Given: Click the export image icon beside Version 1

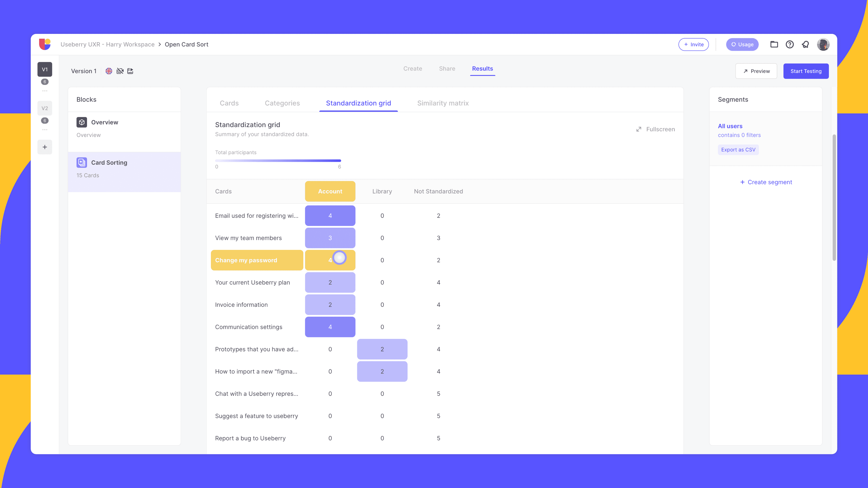Looking at the screenshot, I should [x=130, y=71].
